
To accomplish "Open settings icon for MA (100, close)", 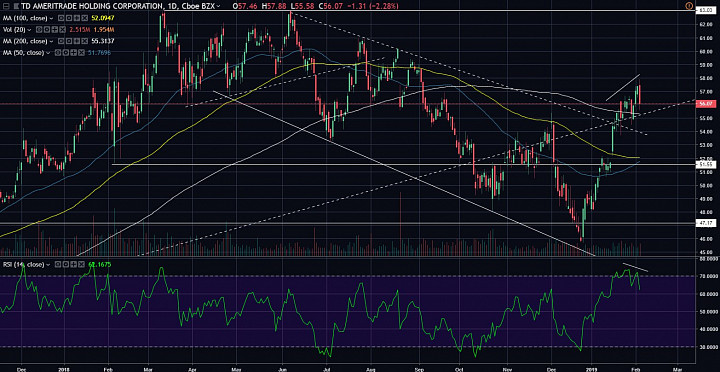I will pyautogui.click(x=69, y=18).
